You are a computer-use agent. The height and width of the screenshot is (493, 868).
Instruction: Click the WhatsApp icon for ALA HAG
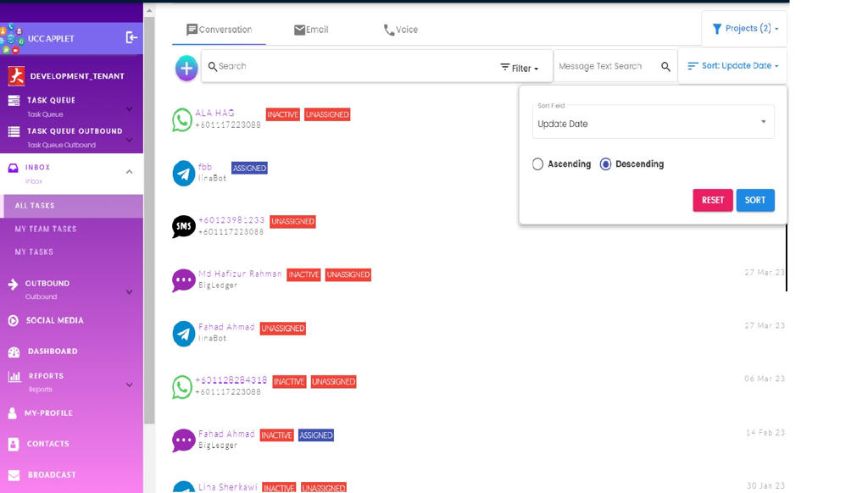click(x=182, y=119)
